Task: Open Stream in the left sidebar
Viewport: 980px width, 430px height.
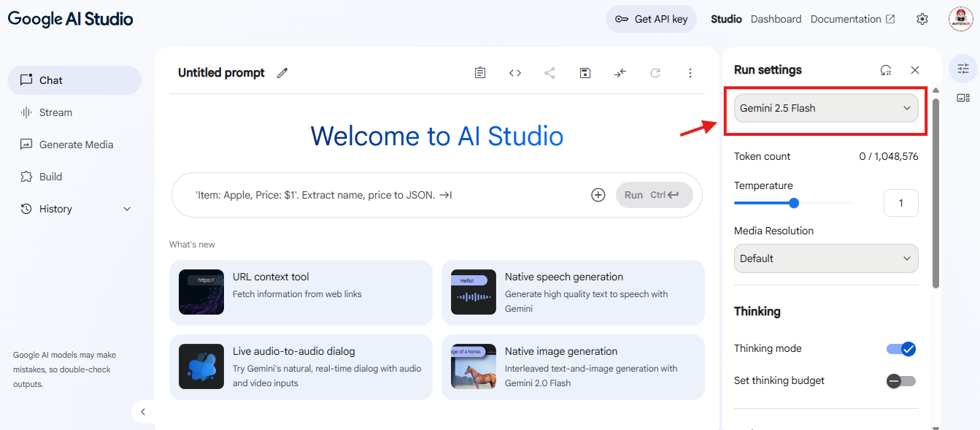Action: tap(74, 112)
